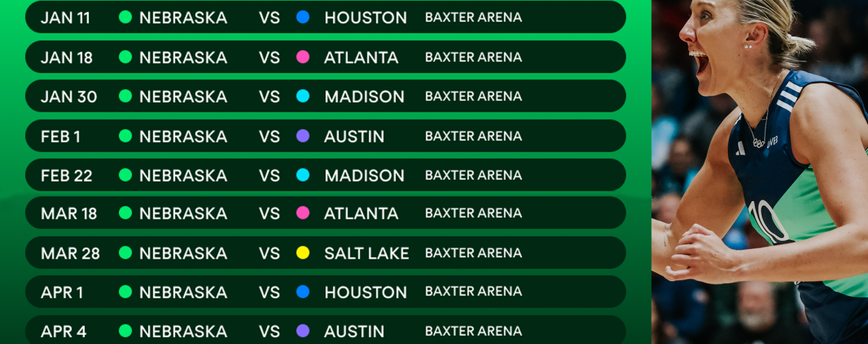Screen dimensions: 868x344
Task: Click the ATLANTA team name in the Mar 18 row
Action: [361, 213]
